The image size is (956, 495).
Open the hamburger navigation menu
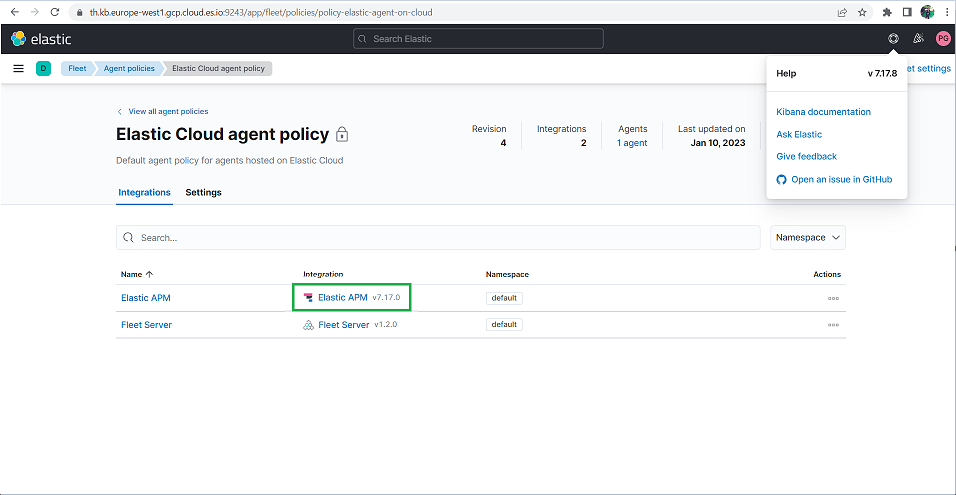(x=18, y=69)
